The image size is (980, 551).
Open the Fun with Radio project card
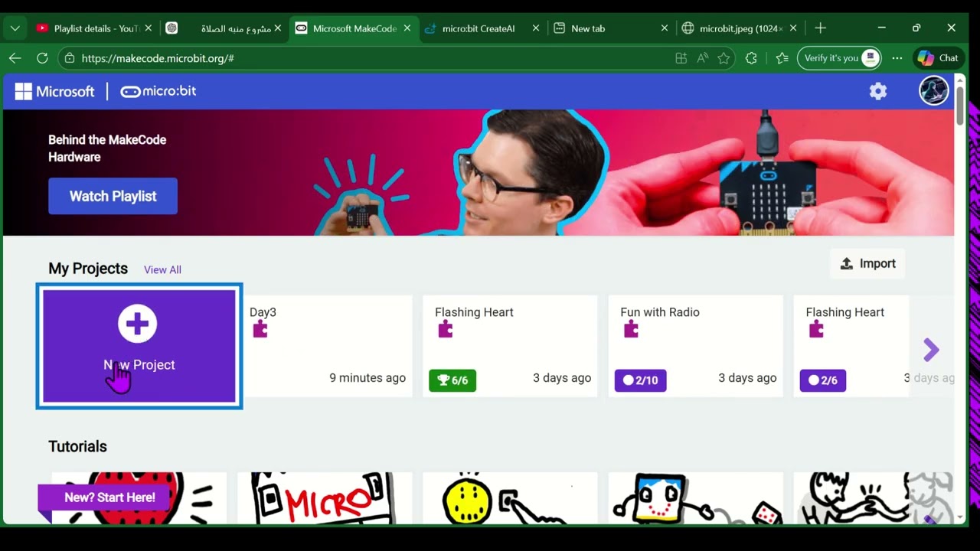(x=695, y=346)
